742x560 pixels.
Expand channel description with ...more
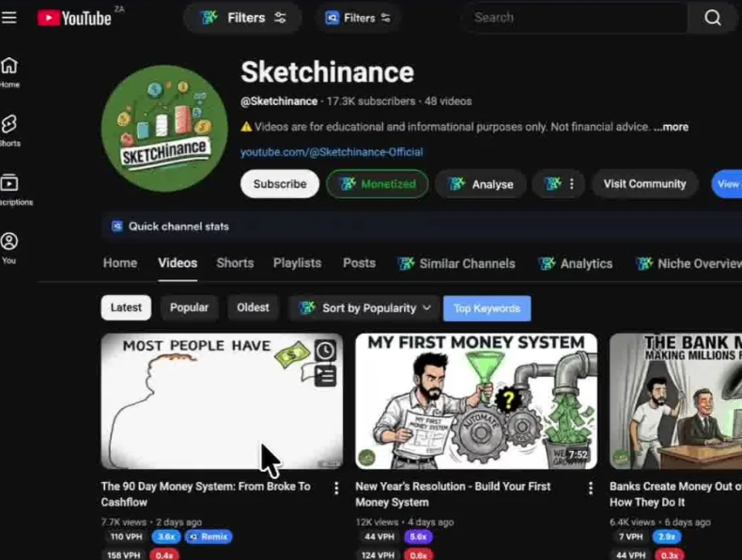671,127
